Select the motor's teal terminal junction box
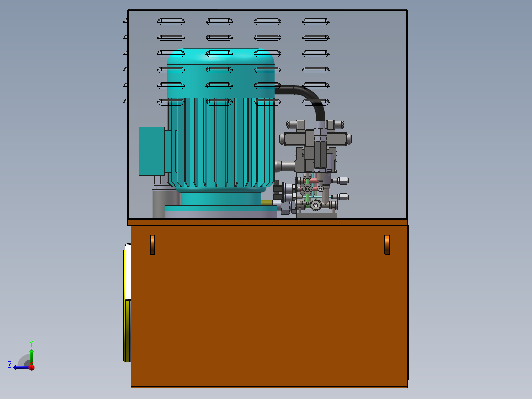The width and height of the screenshot is (532, 399). coord(152,151)
